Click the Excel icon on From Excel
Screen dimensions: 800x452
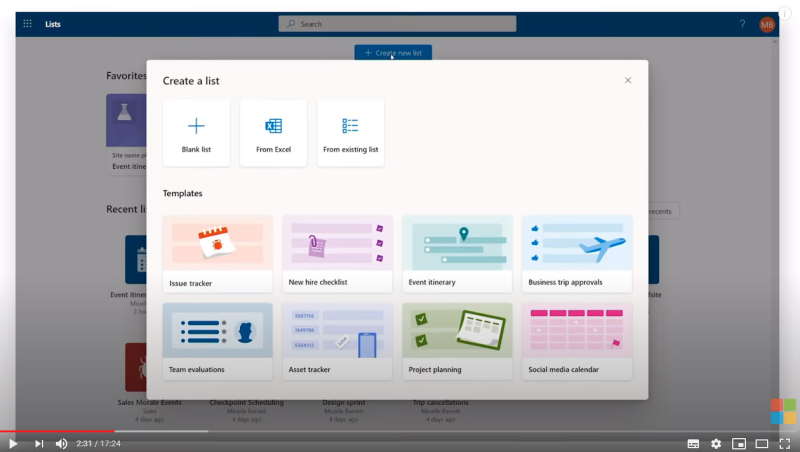click(273, 125)
